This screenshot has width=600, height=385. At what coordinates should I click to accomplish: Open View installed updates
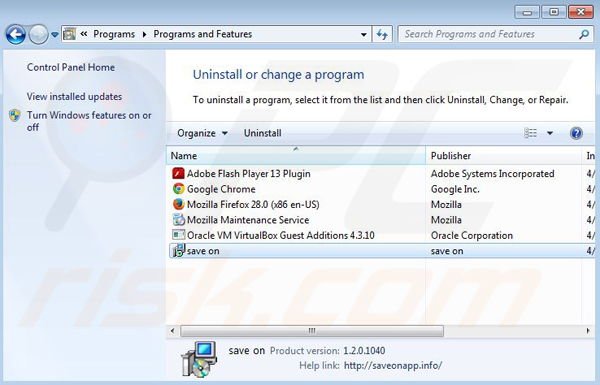[x=74, y=96]
